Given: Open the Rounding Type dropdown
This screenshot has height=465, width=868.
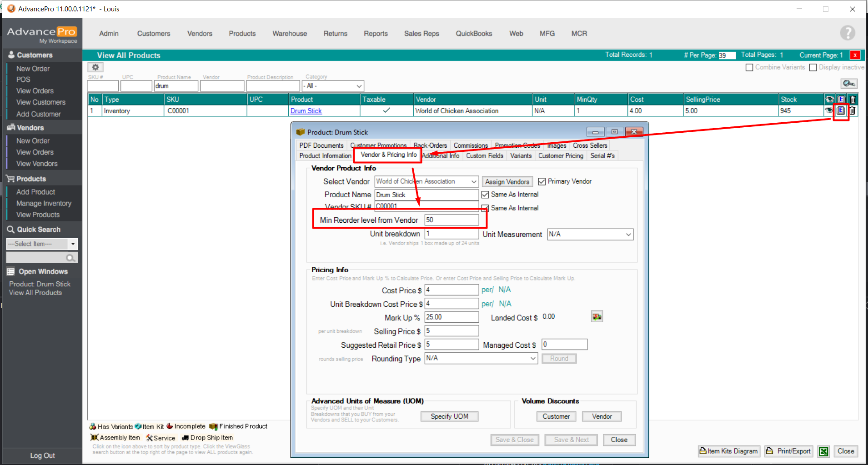Looking at the screenshot, I should 532,359.
